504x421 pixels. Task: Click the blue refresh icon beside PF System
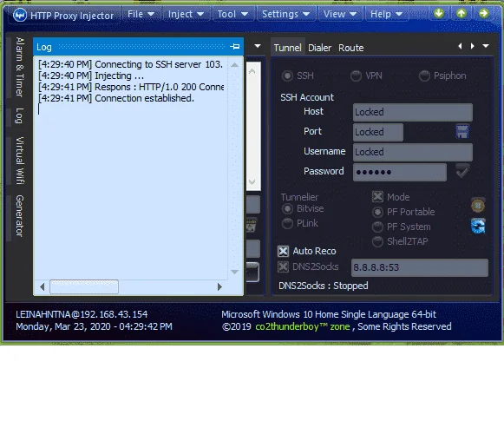click(478, 226)
